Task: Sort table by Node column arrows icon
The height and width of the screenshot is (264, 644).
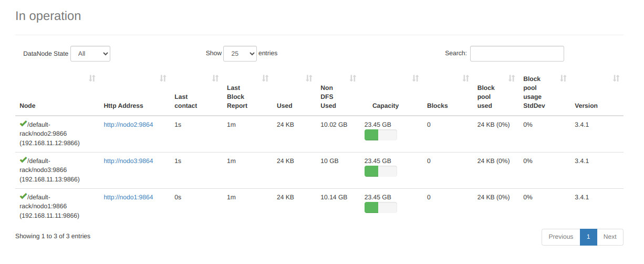Action: pyautogui.click(x=92, y=78)
